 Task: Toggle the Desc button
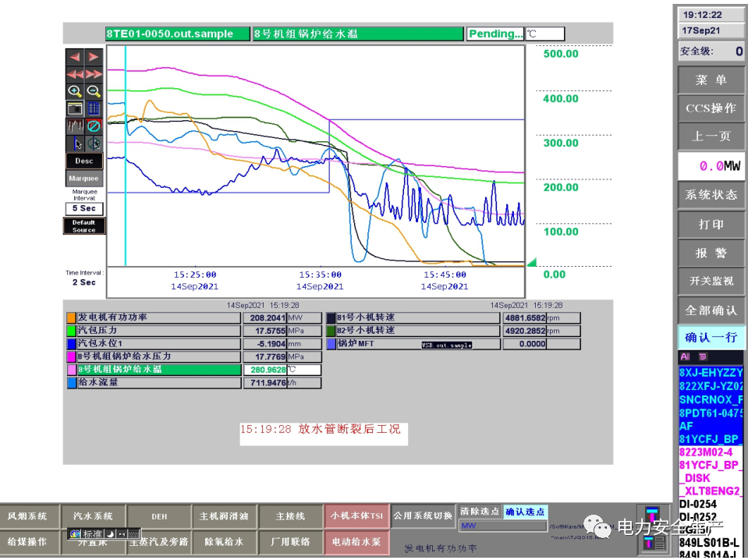(84, 161)
